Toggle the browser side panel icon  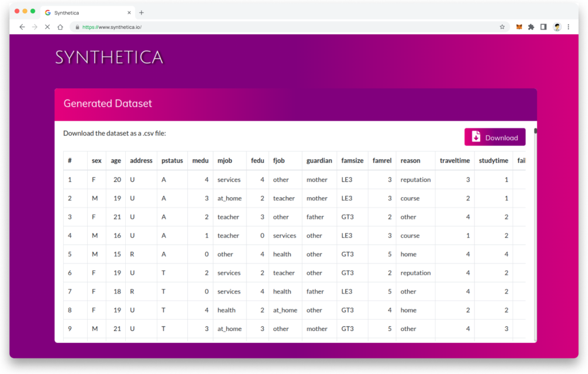point(543,27)
